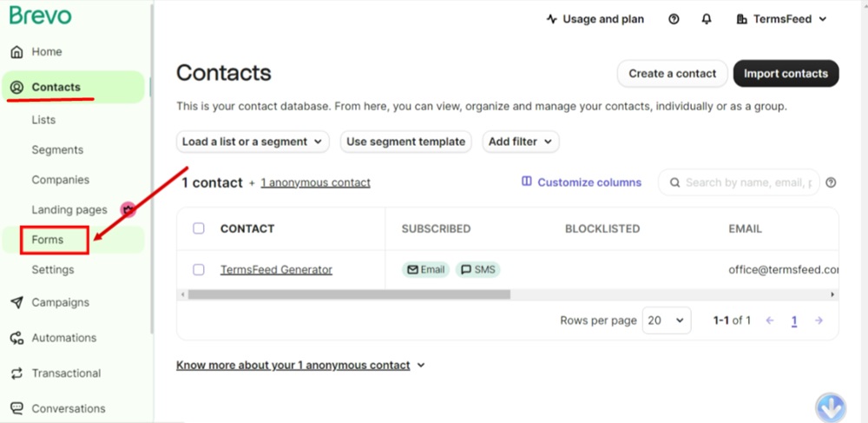Toggle the select-all checkbox in CONTACT header
Viewport: 868px width, 423px height.
[x=198, y=228]
